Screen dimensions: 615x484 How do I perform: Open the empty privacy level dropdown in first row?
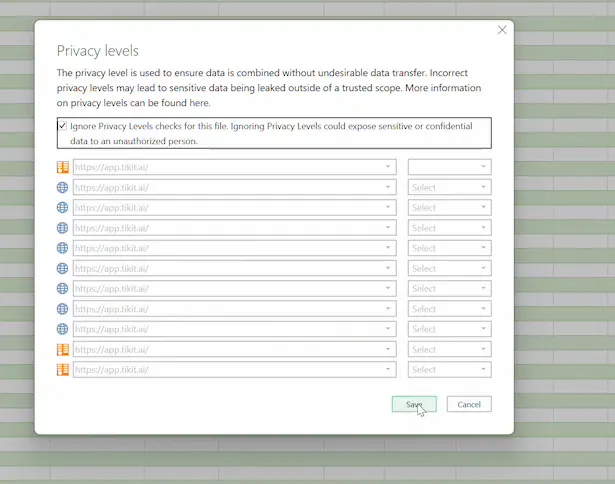pyautogui.click(x=449, y=167)
